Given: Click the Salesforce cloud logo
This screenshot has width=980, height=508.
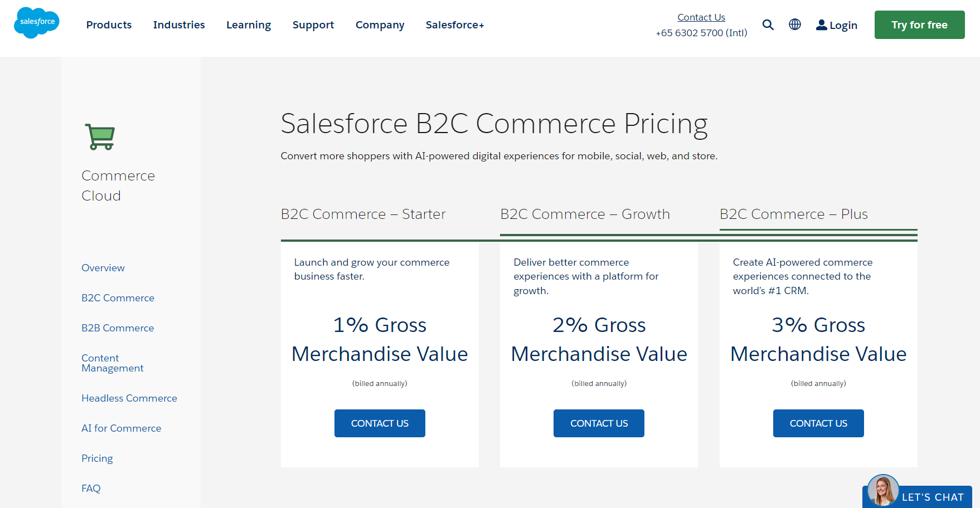Looking at the screenshot, I should [37, 23].
